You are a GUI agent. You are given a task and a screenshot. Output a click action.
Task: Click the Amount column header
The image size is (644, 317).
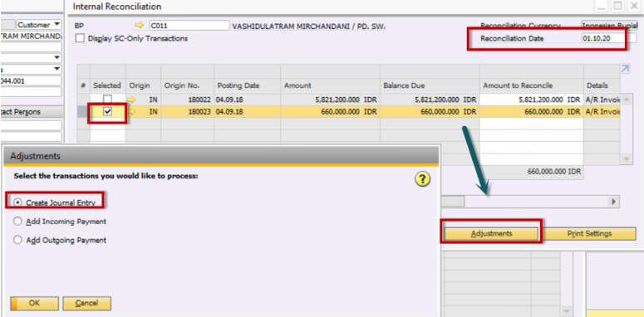330,85
